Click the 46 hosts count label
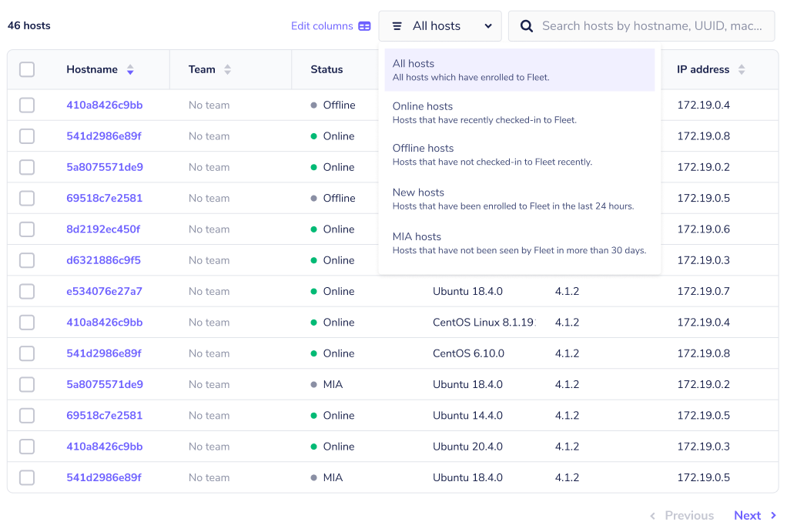The width and height of the screenshot is (797, 532). [x=29, y=25]
